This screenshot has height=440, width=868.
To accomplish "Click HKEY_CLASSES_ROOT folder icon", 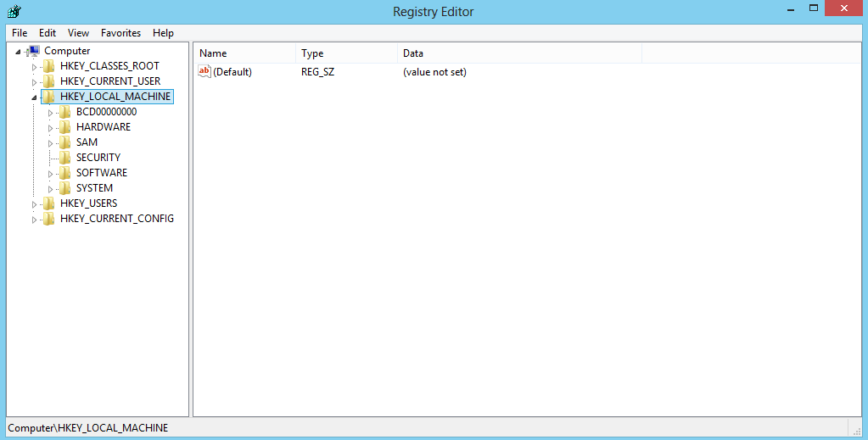I will coord(48,66).
